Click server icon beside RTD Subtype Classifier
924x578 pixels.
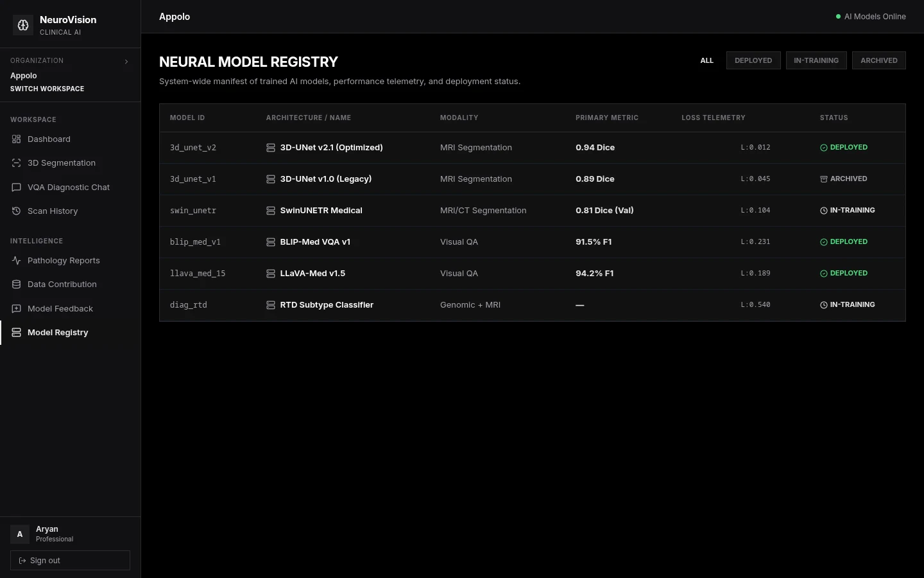pos(271,305)
